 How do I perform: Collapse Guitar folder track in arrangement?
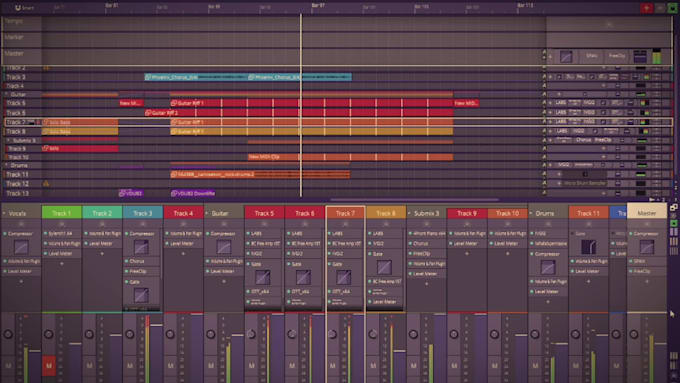click(x=7, y=94)
